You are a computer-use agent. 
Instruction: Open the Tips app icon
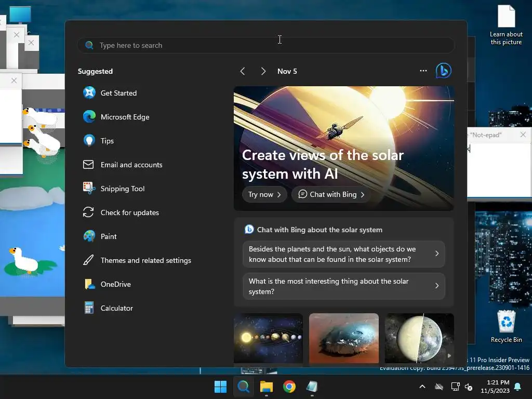pyautogui.click(x=89, y=140)
